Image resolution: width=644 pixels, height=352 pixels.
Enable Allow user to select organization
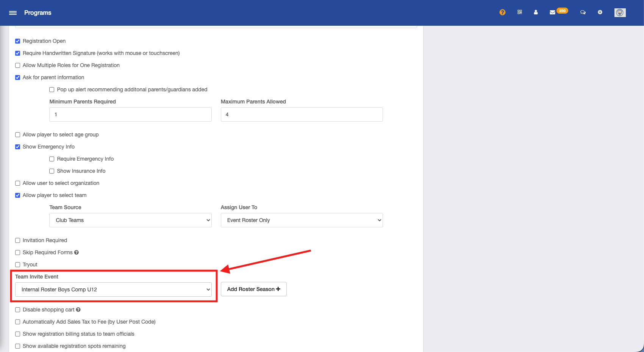pos(17,183)
